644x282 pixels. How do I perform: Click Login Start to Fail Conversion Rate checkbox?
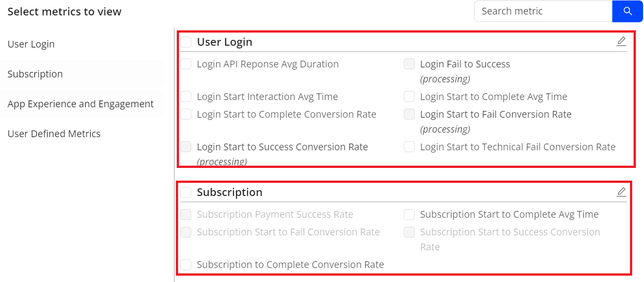409,115
